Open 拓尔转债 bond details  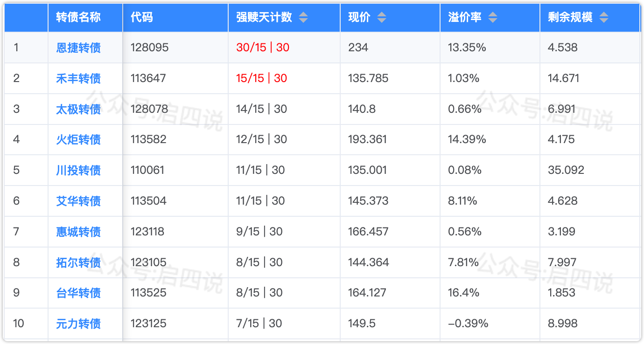click(78, 262)
